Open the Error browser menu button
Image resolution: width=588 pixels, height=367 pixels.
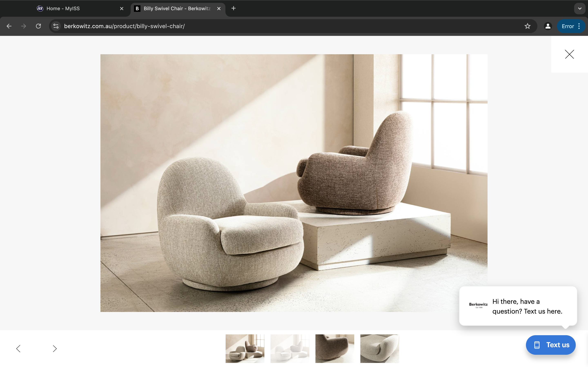tap(571, 26)
